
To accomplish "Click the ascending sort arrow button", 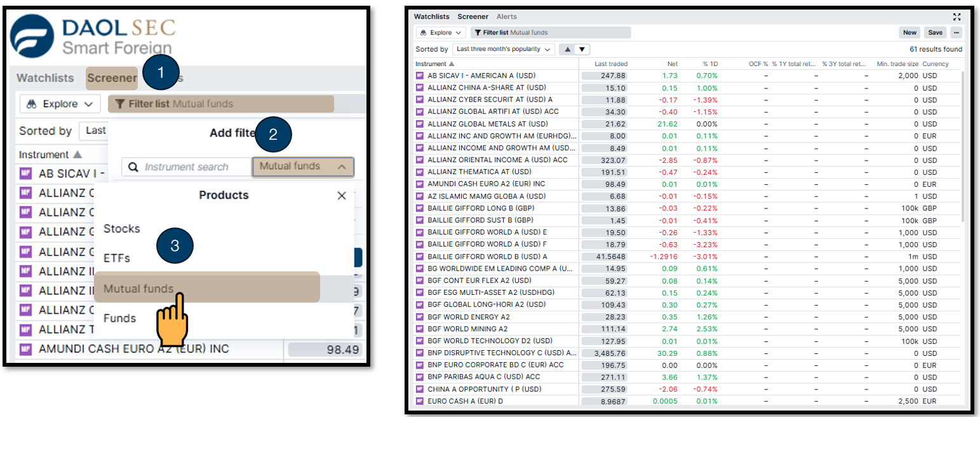I will (x=568, y=49).
